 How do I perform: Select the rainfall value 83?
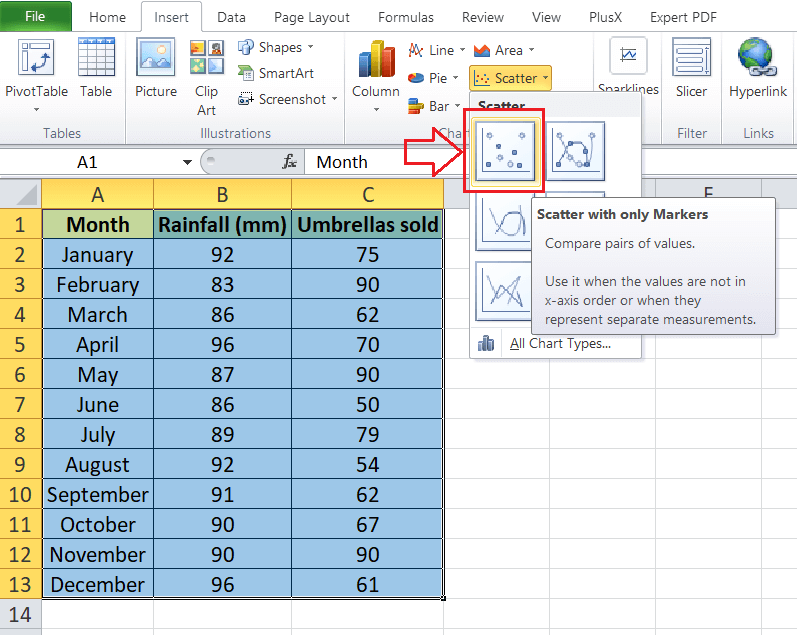pyautogui.click(x=222, y=284)
